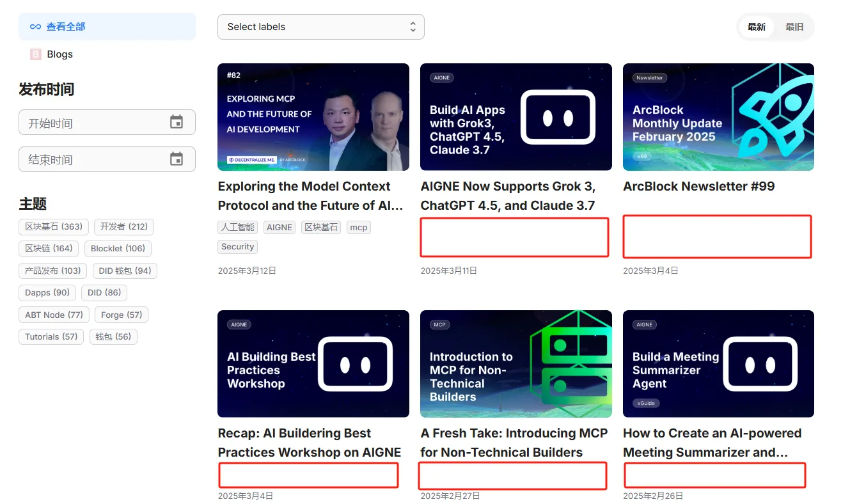Image resolution: width=866 pixels, height=504 pixels.
Task: Open article A Fresh Take: Introducing MCP
Action: point(514,443)
